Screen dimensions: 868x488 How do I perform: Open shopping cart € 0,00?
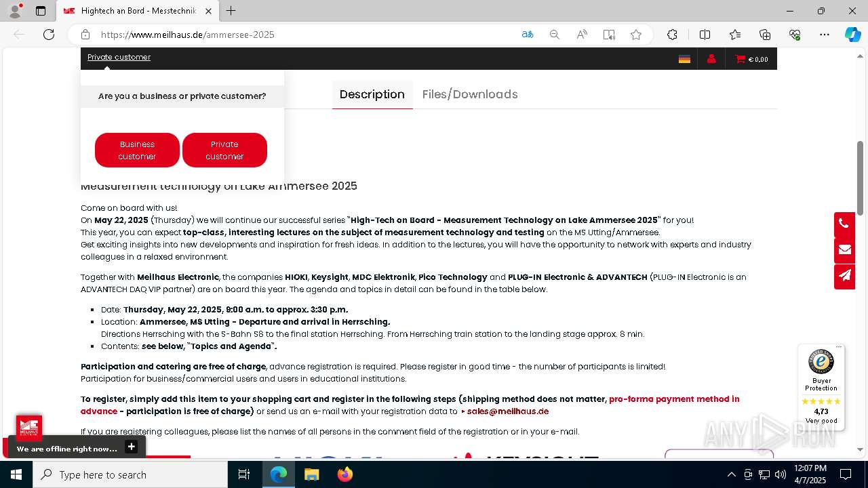pos(751,59)
